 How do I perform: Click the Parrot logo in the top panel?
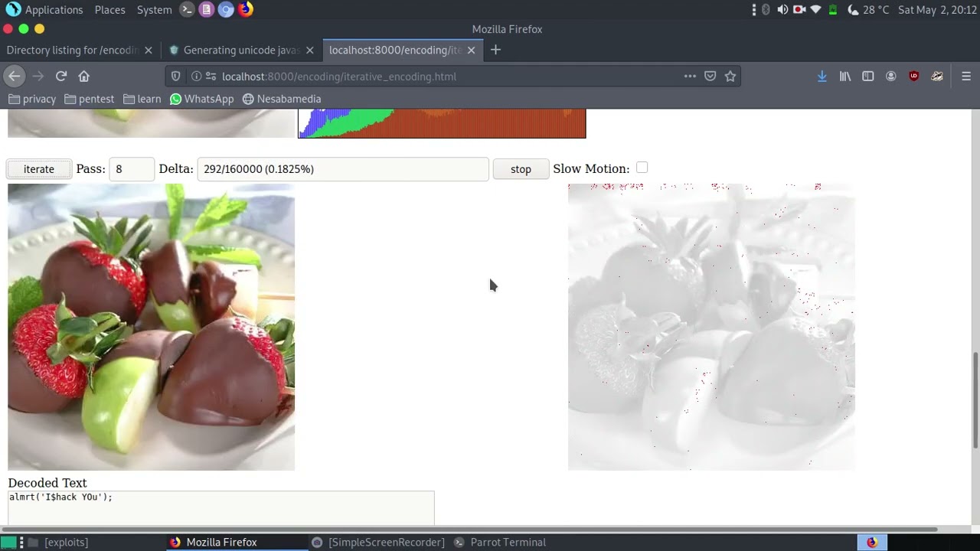point(13,10)
